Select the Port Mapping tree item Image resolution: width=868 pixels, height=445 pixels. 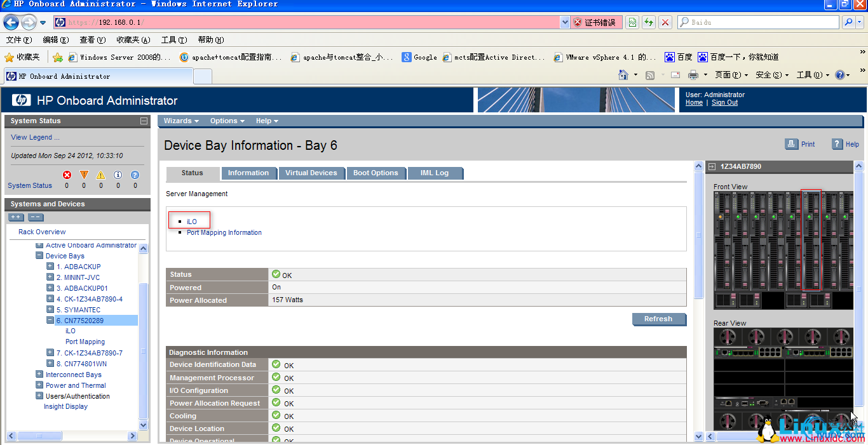85,342
